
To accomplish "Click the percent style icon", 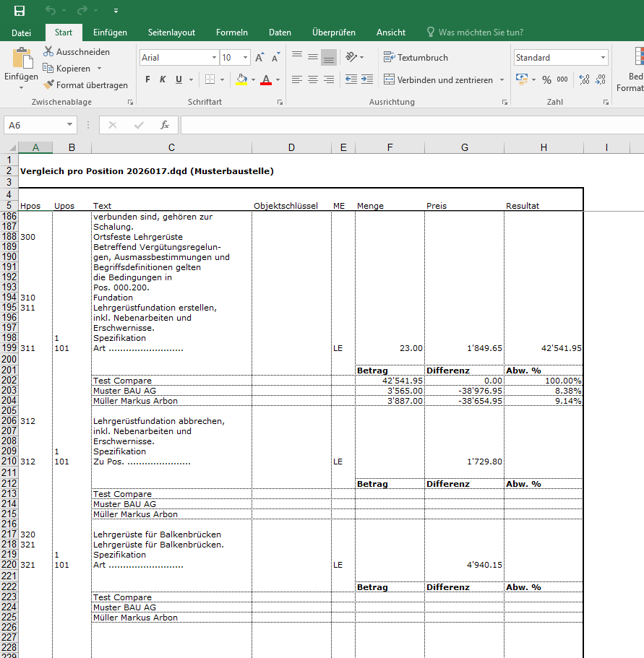I will coord(546,79).
